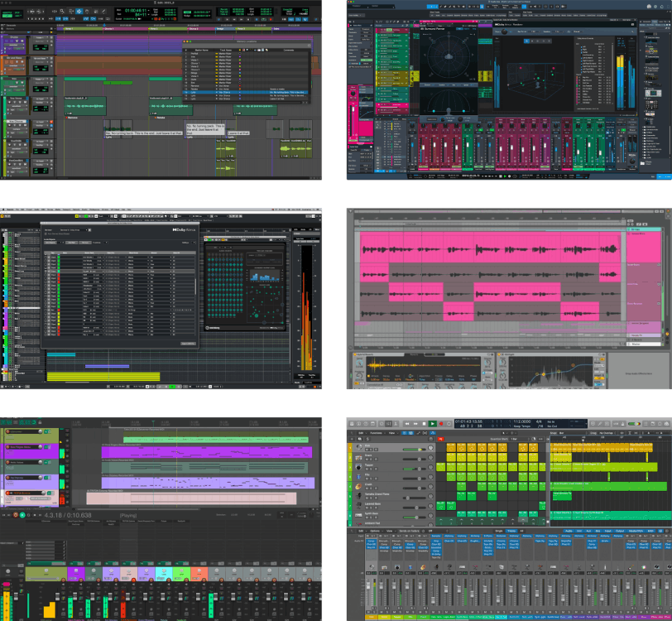672x621 pixels.
Task: Select the Grabber hand tool in Pro Tools
Action: click(87, 11)
